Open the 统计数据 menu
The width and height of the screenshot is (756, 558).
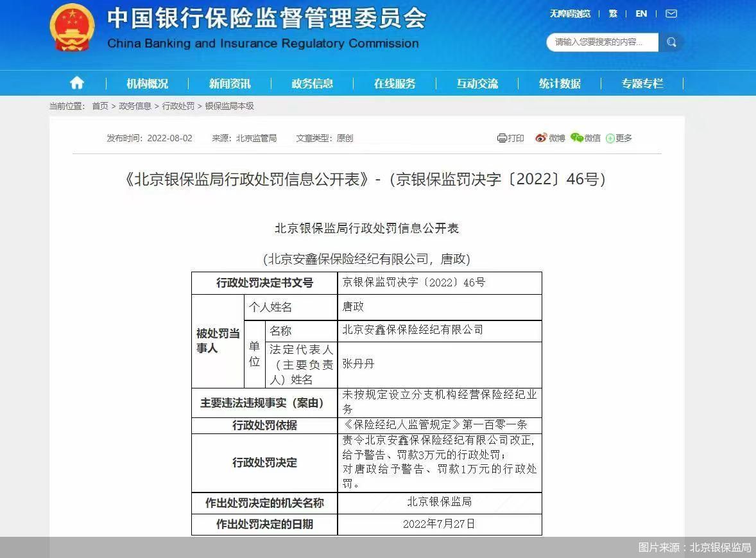tap(559, 83)
